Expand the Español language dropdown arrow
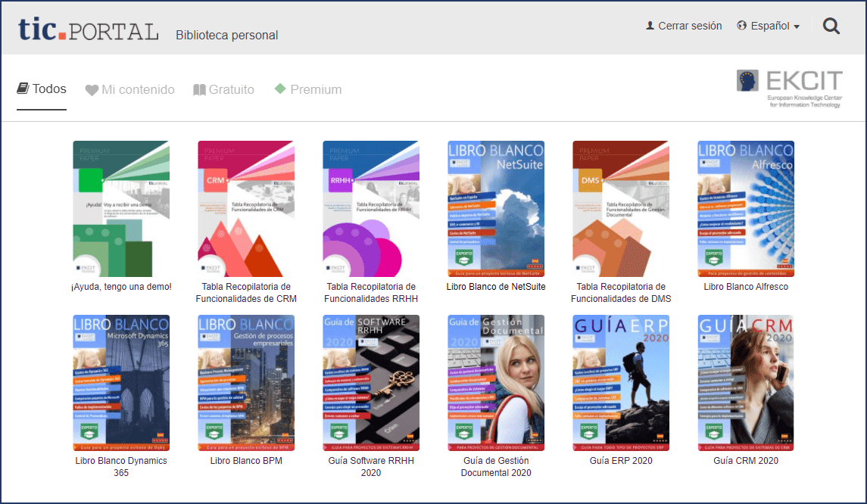This screenshot has width=867, height=504. click(x=797, y=26)
